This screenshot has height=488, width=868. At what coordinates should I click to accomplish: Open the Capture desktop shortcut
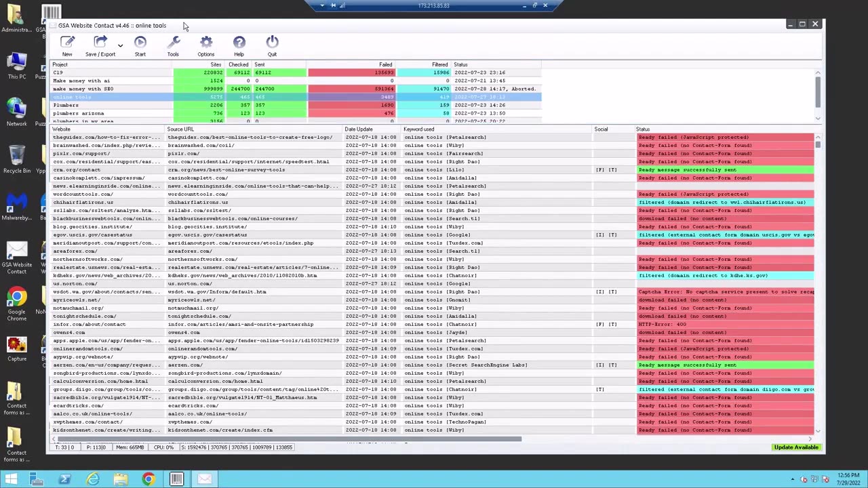pyautogui.click(x=17, y=348)
